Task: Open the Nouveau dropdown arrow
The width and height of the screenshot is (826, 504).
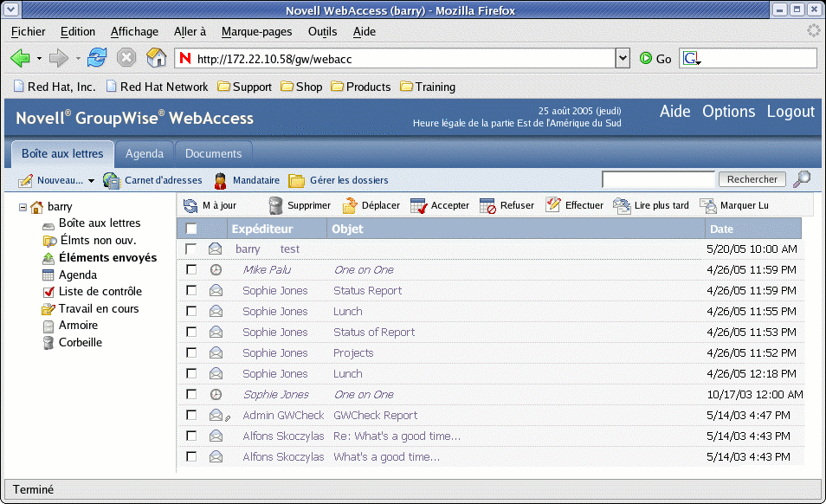Action: pyautogui.click(x=91, y=181)
